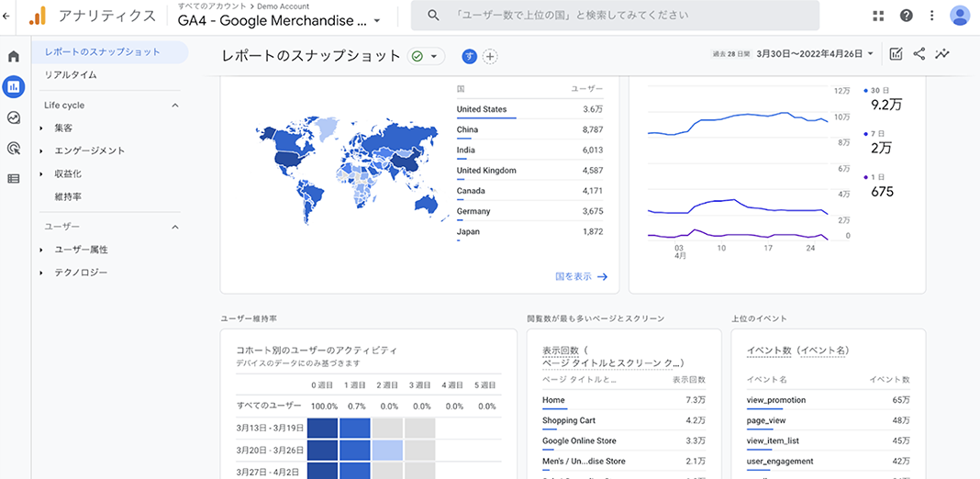Open the 維持率 report

click(x=68, y=197)
